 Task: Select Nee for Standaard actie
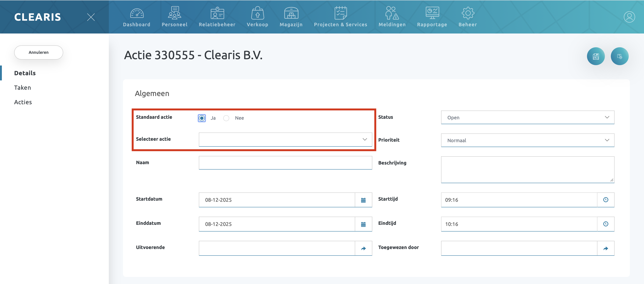(226, 118)
